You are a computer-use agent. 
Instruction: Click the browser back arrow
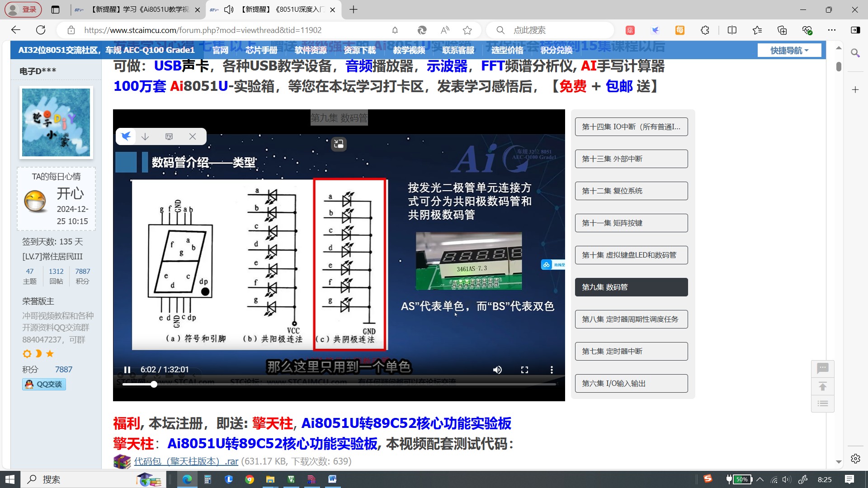click(16, 30)
